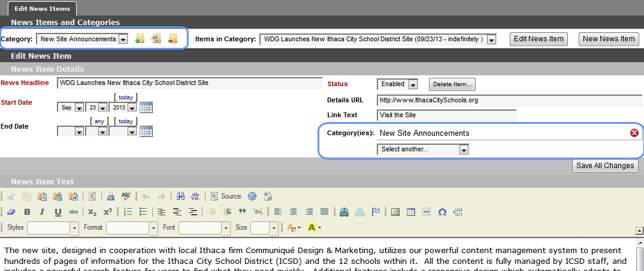The height and width of the screenshot is (271, 644).
Task: Open the Start Date day dropdown showing 23
Action: 96,108
